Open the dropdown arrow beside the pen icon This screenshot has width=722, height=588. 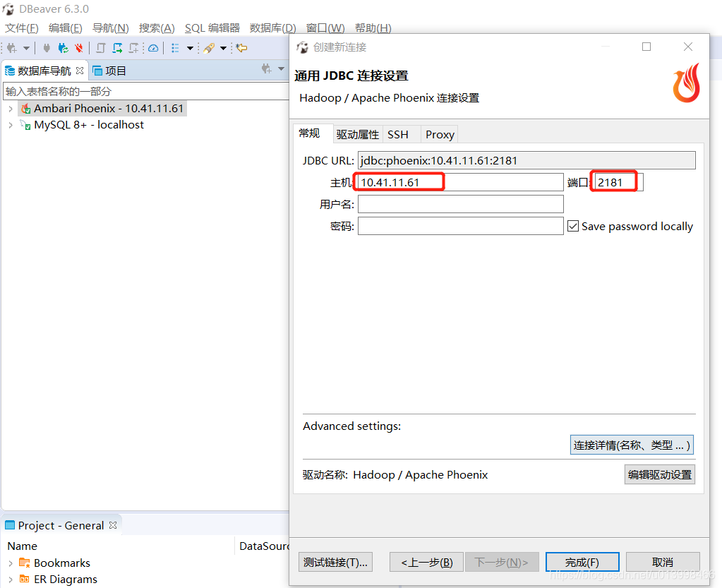223,48
